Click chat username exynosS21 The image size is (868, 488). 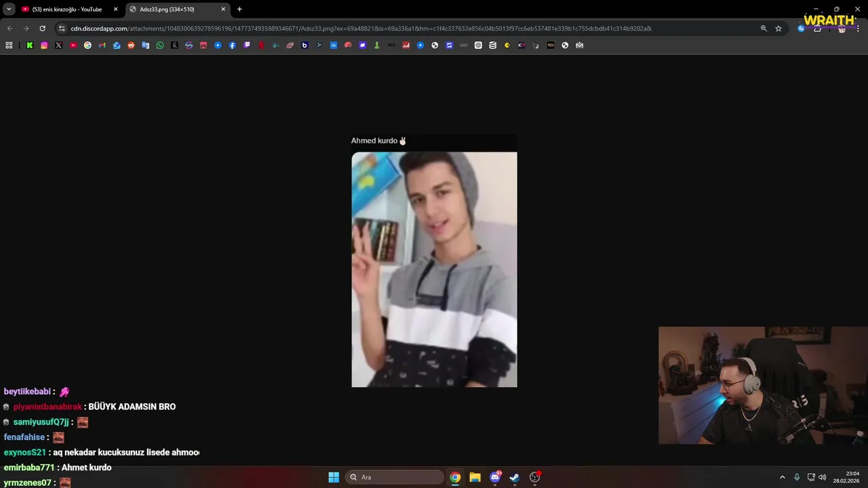pos(24,452)
